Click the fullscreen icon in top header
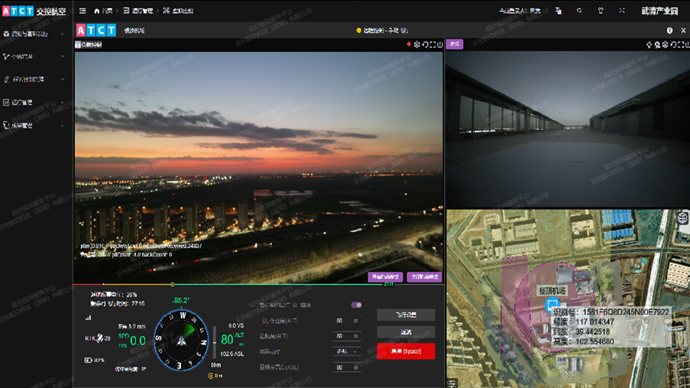The width and height of the screenshot is (690, 388). [x=622, y=11]
